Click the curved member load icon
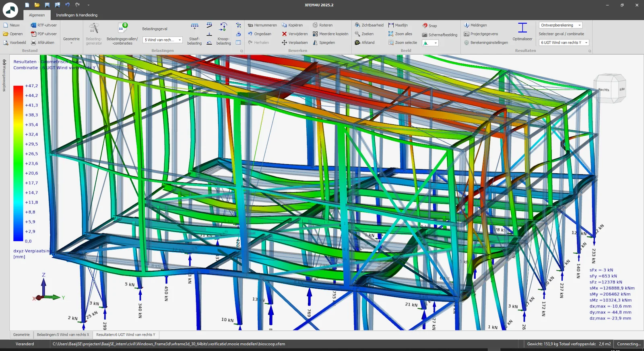This screenshot has width=644, height=351. [x=209, y=43]
